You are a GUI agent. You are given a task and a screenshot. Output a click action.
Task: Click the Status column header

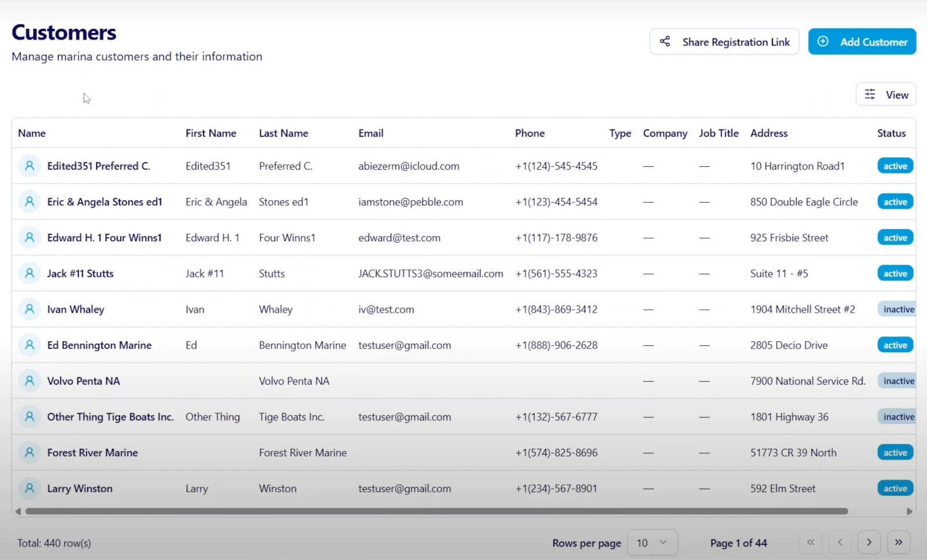click(891, 133)
